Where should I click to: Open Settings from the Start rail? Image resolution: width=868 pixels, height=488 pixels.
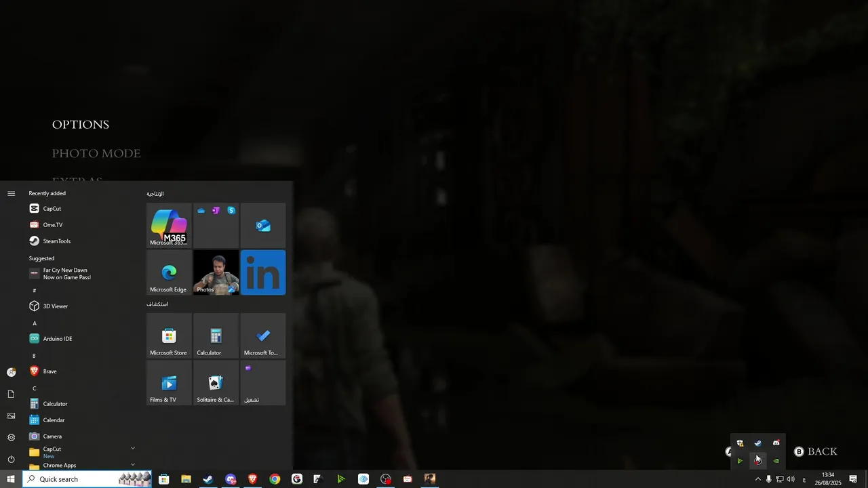coord(11,437)
